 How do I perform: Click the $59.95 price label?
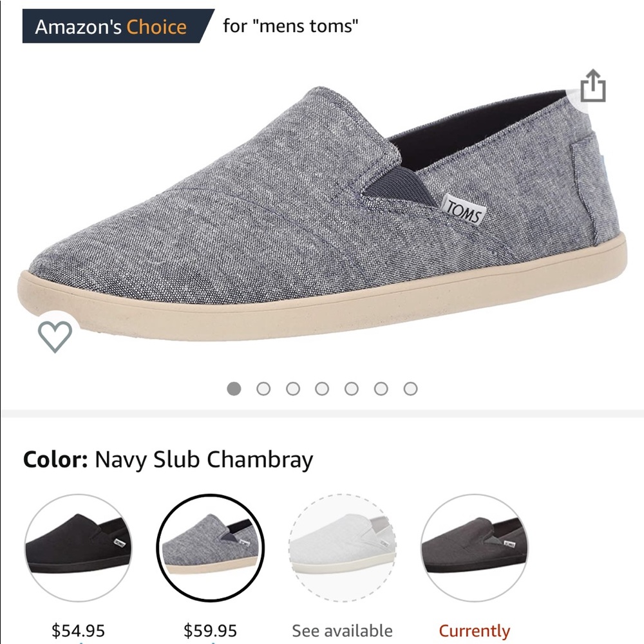point(211,630)
